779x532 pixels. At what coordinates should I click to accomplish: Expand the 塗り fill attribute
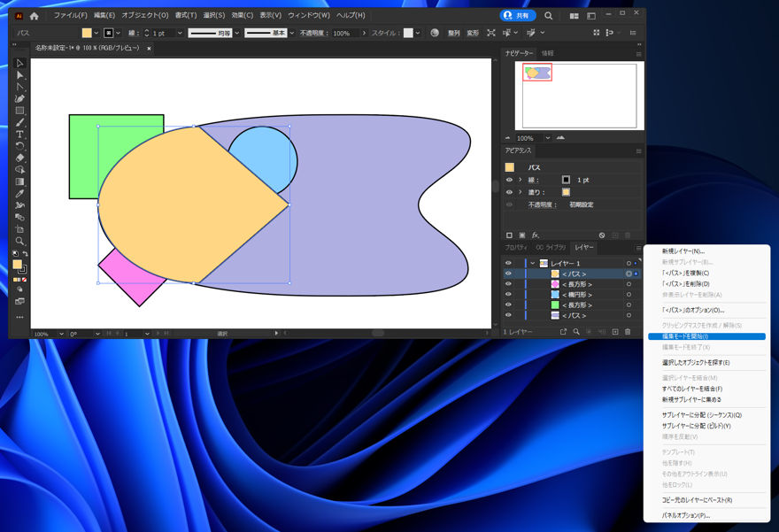point(521,192)
